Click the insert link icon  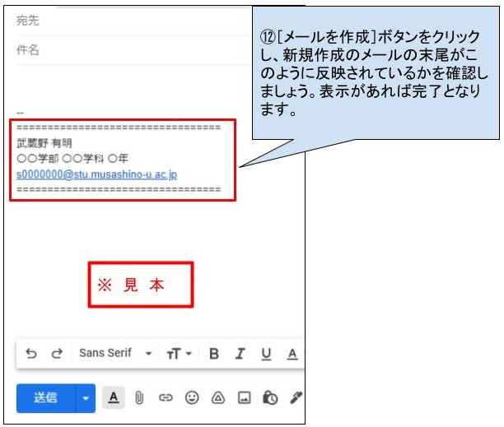coord(166,398)
